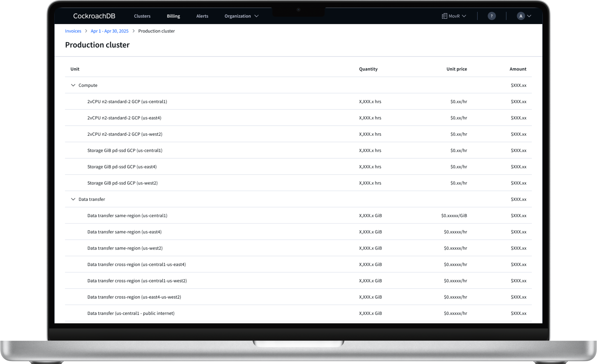Expand the user account menu arrow
Screen dimensions: 597x364
pos(529,16)
